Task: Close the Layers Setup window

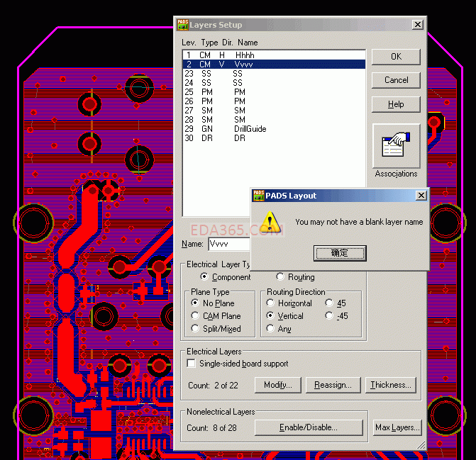Action: 418,25
